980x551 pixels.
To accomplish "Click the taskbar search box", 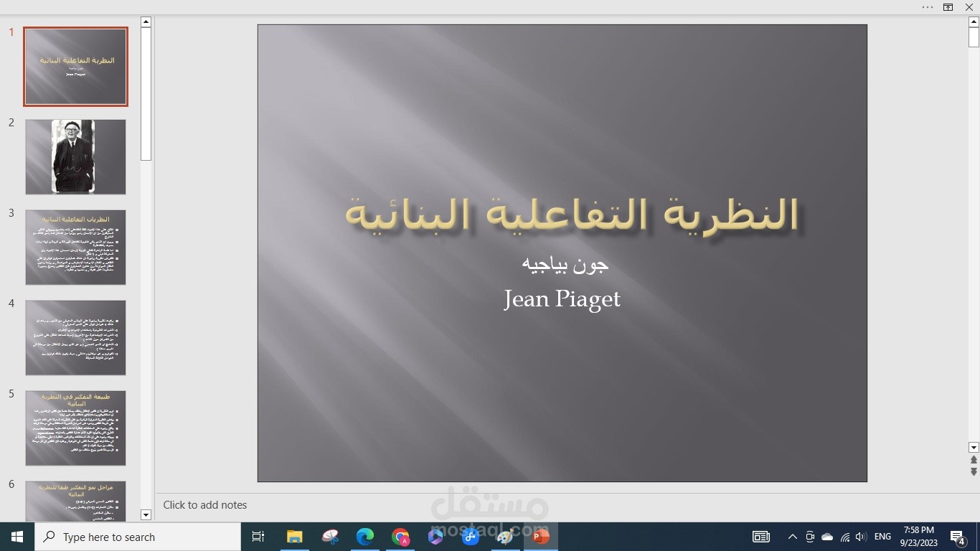I will (138, 537).
